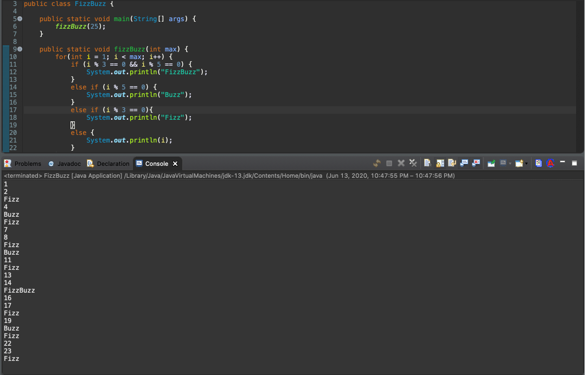Clear the Console output
The height and width of the screenshot is (375, 588).
[x=427, y=163]
